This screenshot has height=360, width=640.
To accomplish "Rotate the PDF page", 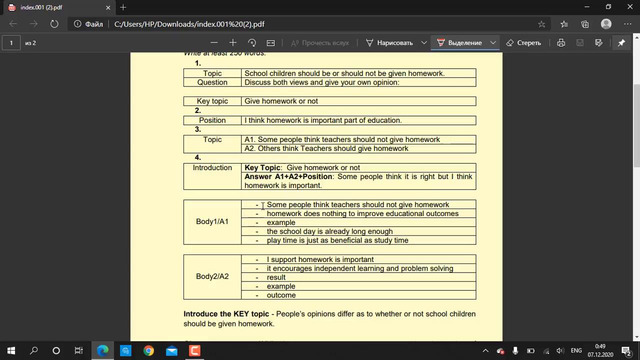I will coord(252,42).
